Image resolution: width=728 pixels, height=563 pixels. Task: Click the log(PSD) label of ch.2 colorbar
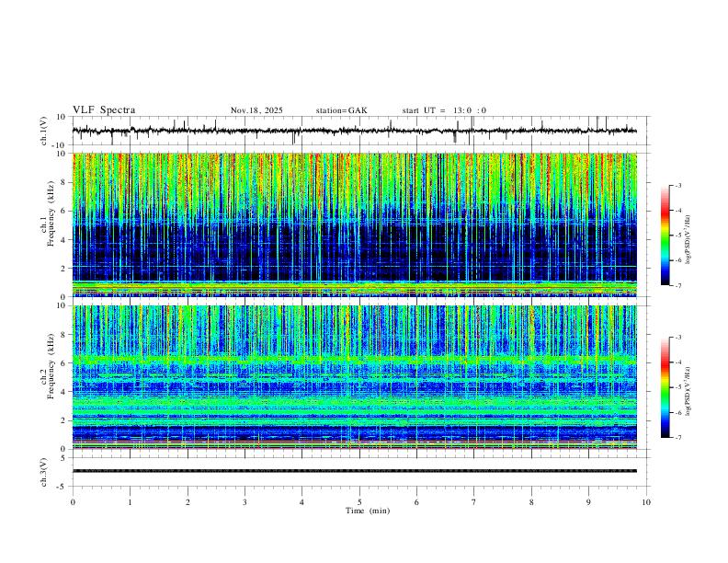click(x=688, y=392)
